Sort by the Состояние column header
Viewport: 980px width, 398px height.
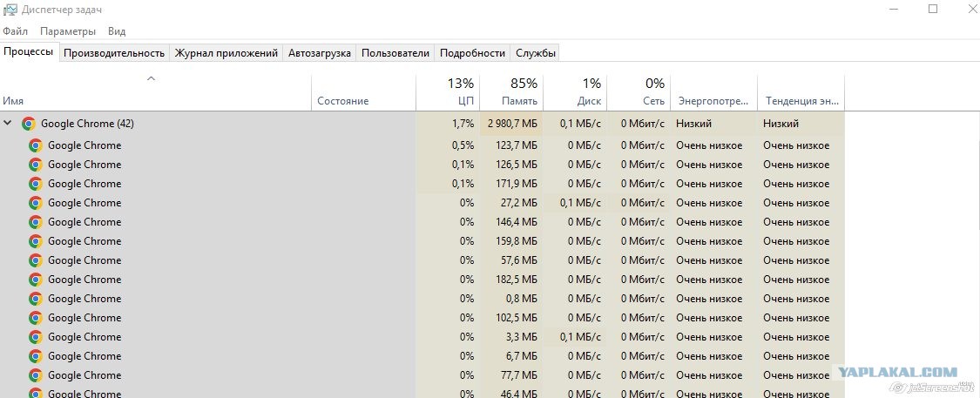364,92
